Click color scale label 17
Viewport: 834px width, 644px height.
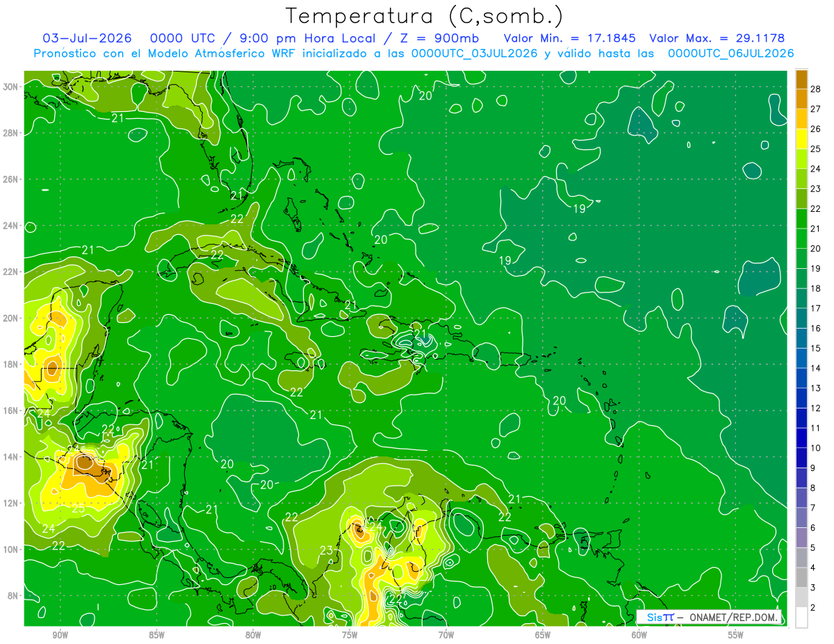click(816, 308)
